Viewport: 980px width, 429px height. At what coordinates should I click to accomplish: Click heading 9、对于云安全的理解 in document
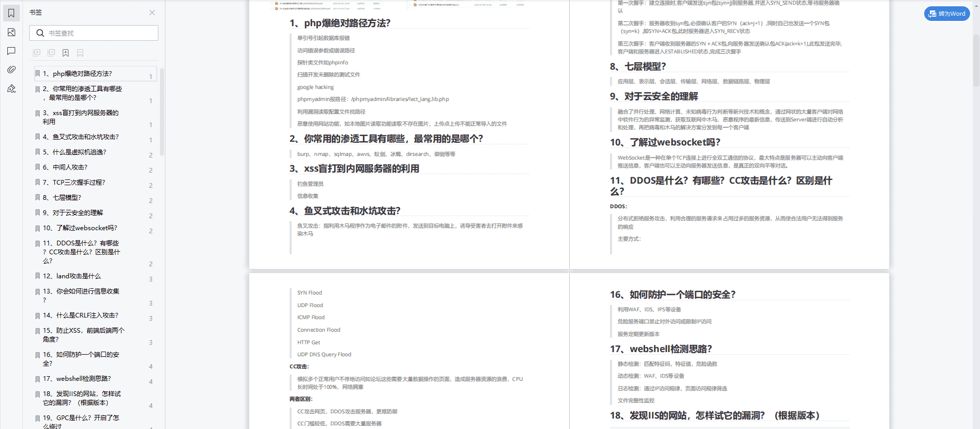tap(654, 96)
